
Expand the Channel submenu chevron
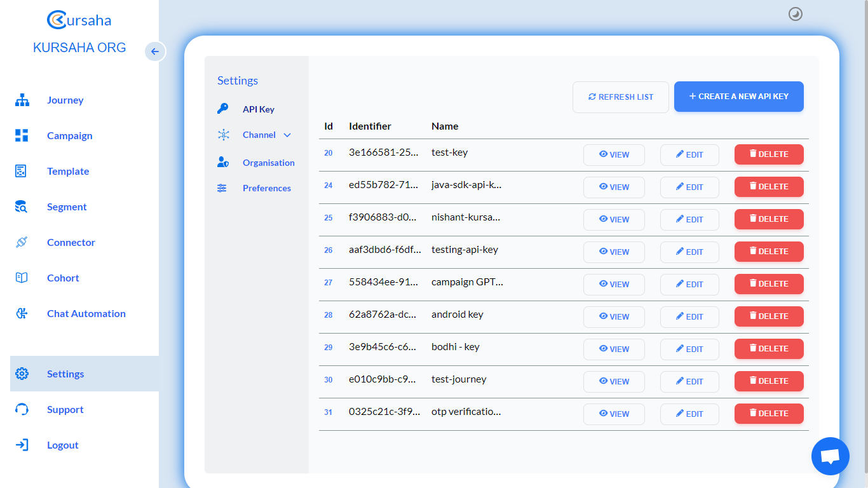coord(287,135)
